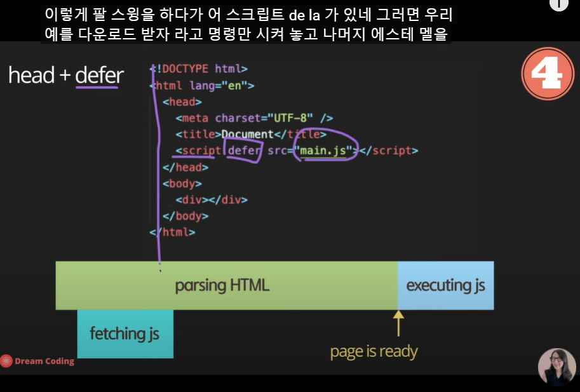Screen dimensions: 580x392
Task: Click the closing "</body>" tag
Action: 185,216
